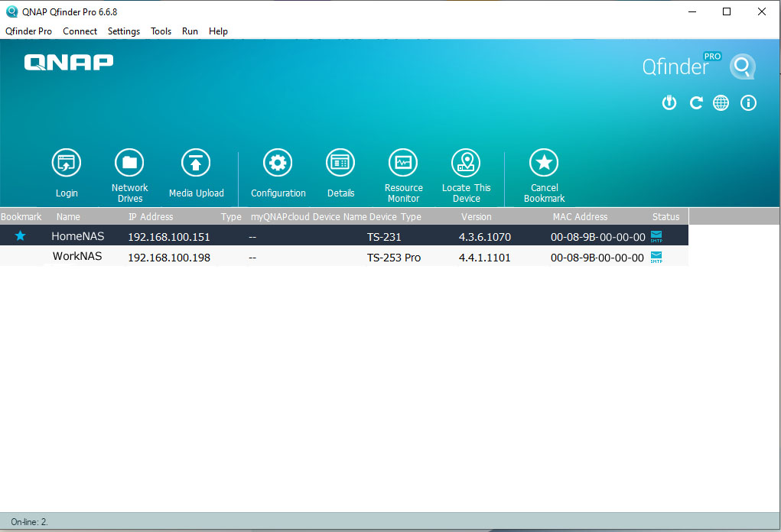Launch the Media Upload tool
The image size is (781, 532).
pos(196,163)
